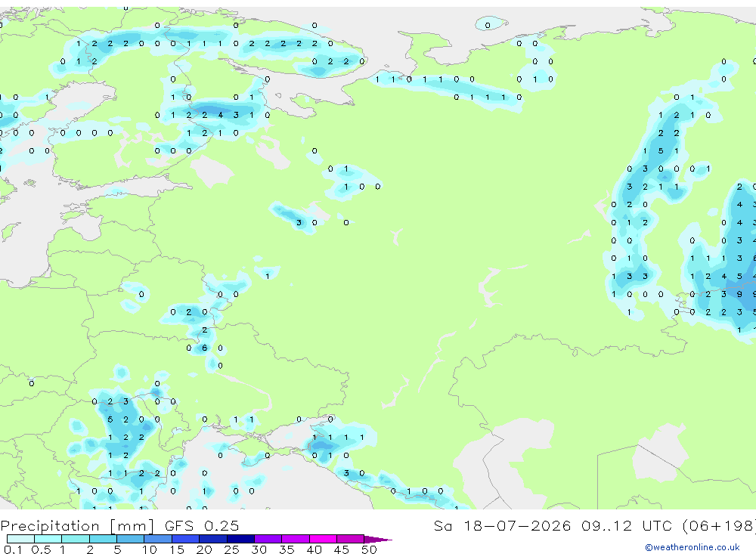Click the legend label "30"
Viewport: 756px width, 554px height.
(x=259, y=549)
